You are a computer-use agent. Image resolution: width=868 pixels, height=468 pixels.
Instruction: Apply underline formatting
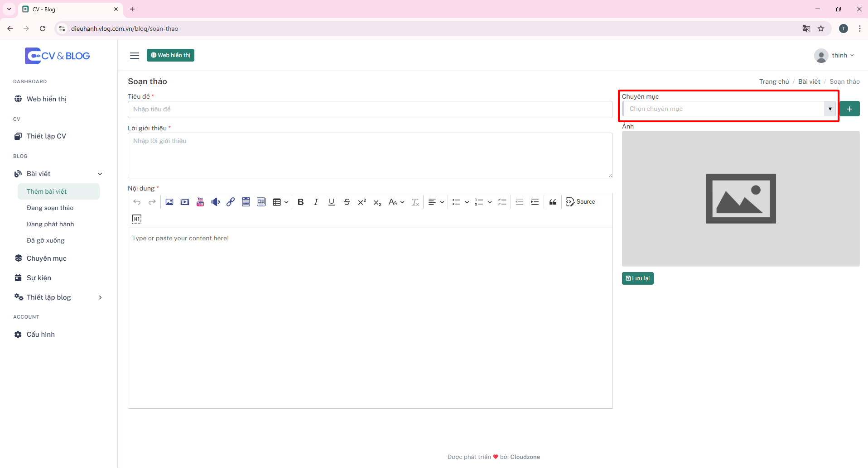tap(332, 202)
